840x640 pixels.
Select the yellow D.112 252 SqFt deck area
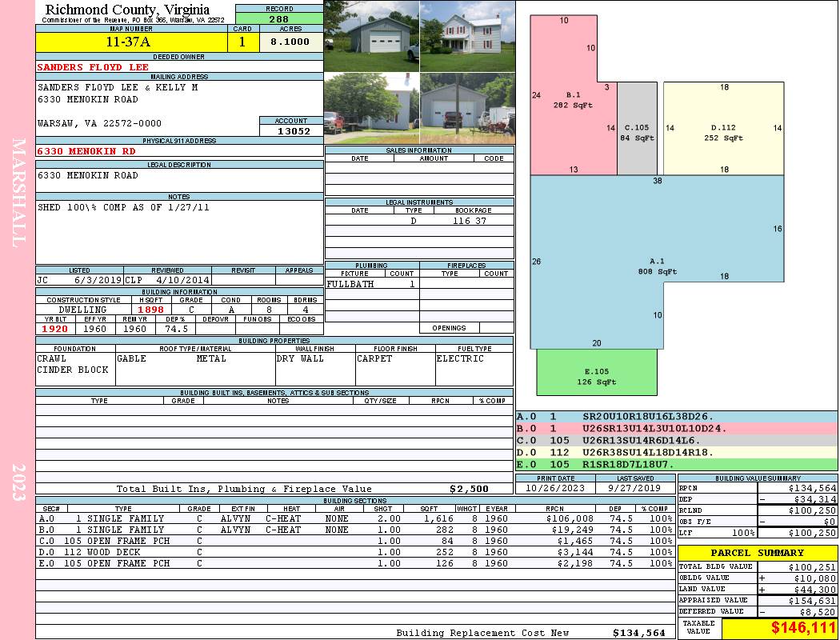[x=724, y=129]
